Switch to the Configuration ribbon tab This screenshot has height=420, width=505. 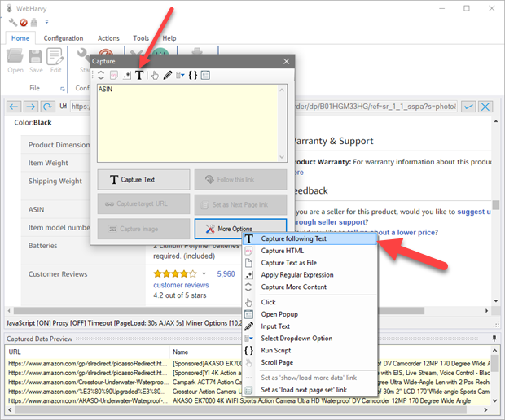click(64, 38)
